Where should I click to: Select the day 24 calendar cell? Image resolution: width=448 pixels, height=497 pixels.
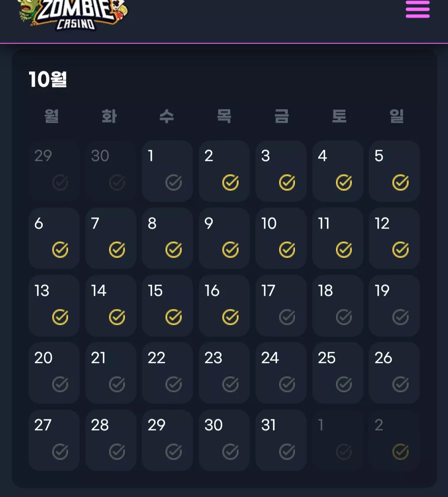click(281, 373)
